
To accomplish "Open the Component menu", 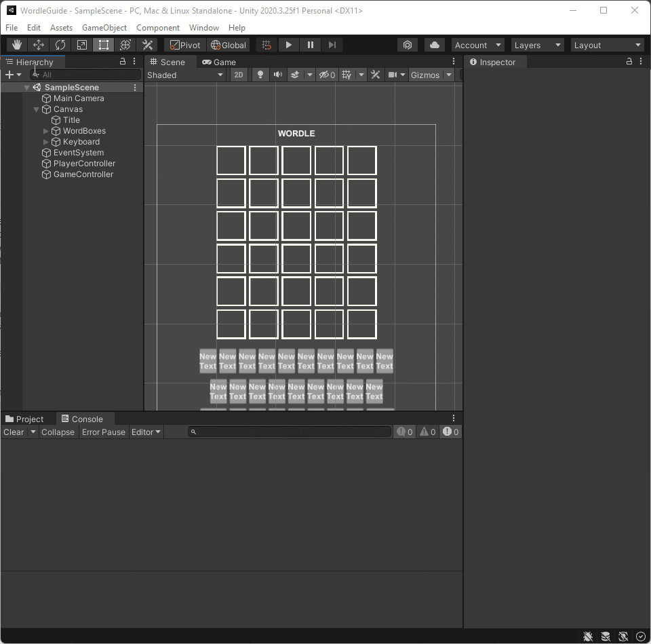I will coord(158,28).
